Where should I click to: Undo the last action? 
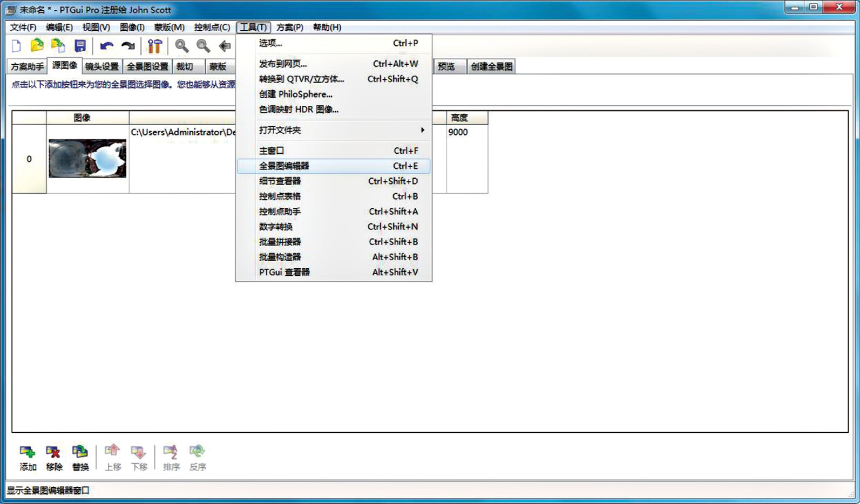click(x=106, y=46)
